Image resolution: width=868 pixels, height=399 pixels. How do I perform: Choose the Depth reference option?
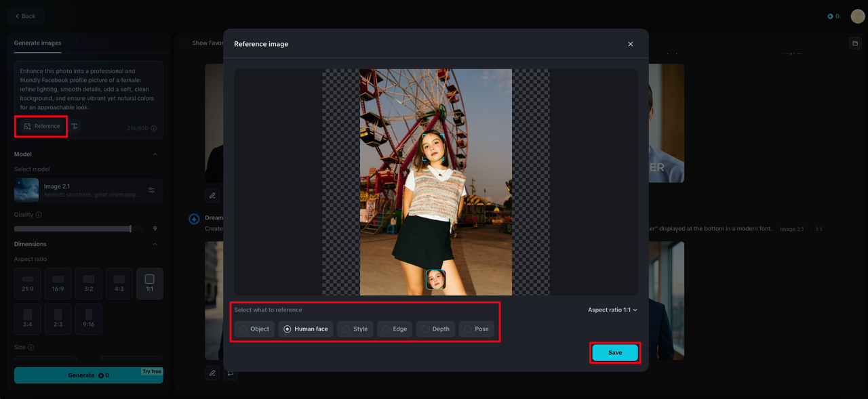pos(435,329)
